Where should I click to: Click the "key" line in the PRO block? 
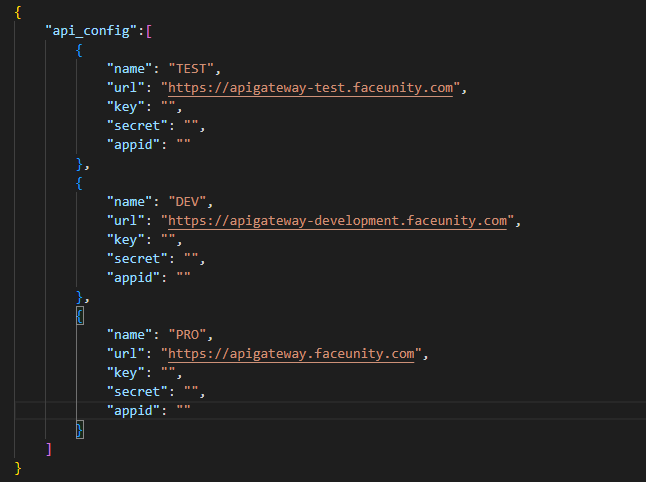(144, 373)
